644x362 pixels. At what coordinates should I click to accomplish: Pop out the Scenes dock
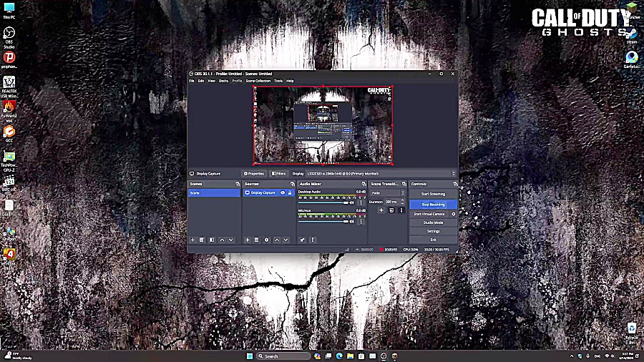tap(238, 184)
